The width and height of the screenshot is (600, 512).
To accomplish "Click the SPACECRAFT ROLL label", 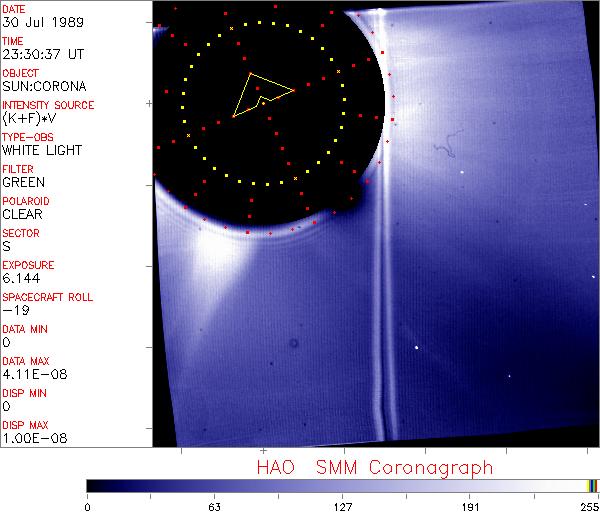I will coord(47,297).
